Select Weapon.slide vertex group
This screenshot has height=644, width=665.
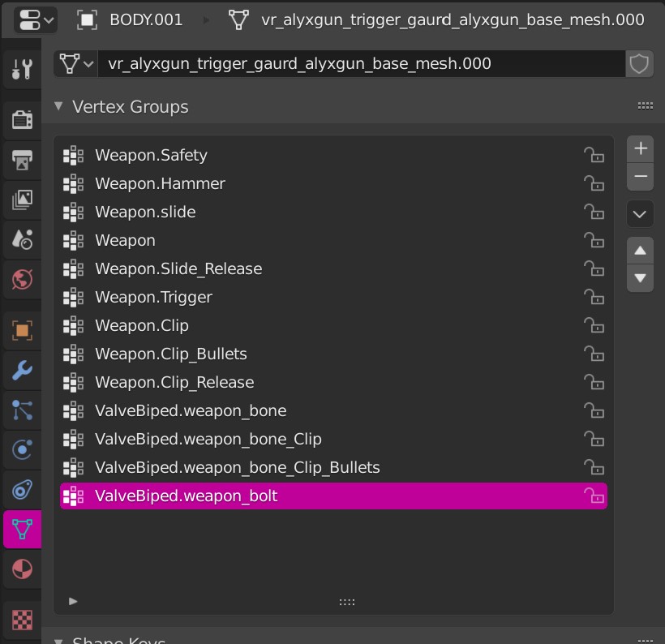[x=333, y=213]
